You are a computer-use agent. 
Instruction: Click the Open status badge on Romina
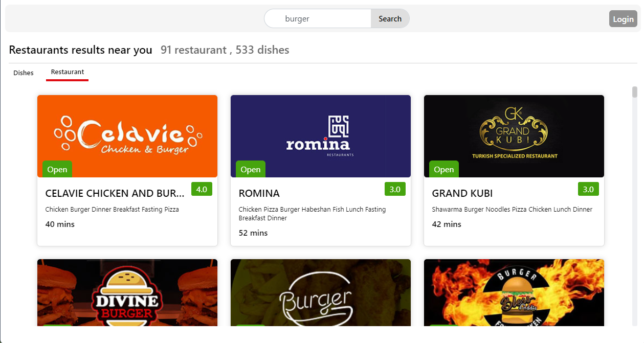tap(251, 169)
